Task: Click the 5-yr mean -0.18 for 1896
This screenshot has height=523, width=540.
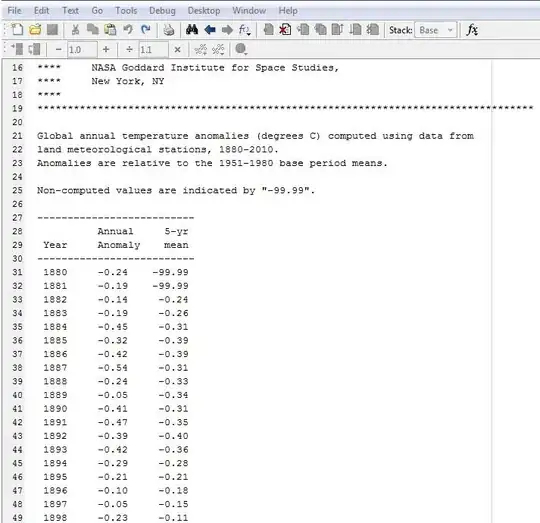Action: point(173,491)
